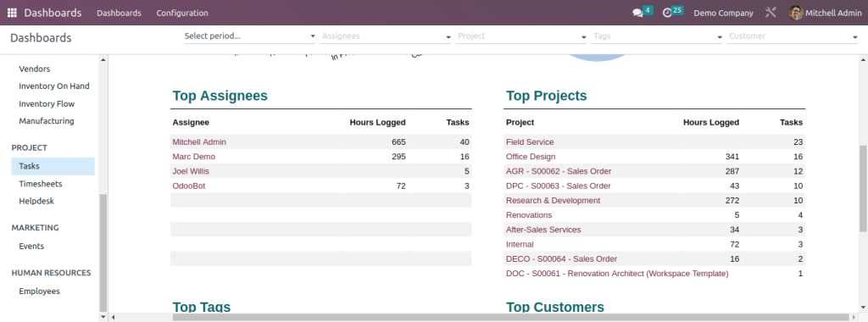Click Office Design hours value 341
Image resolution: width=868 pixels, height=322 pixels.
(x=732, y=157)
